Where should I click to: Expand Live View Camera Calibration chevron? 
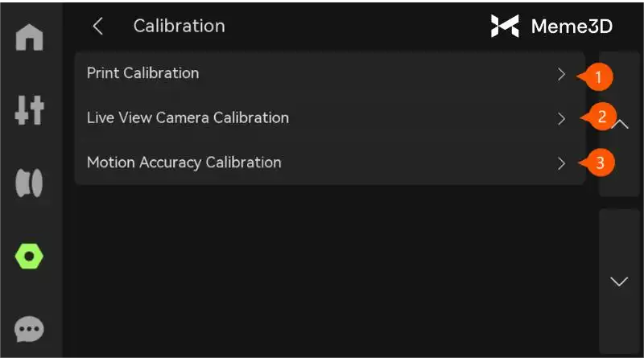pos(562,118)
